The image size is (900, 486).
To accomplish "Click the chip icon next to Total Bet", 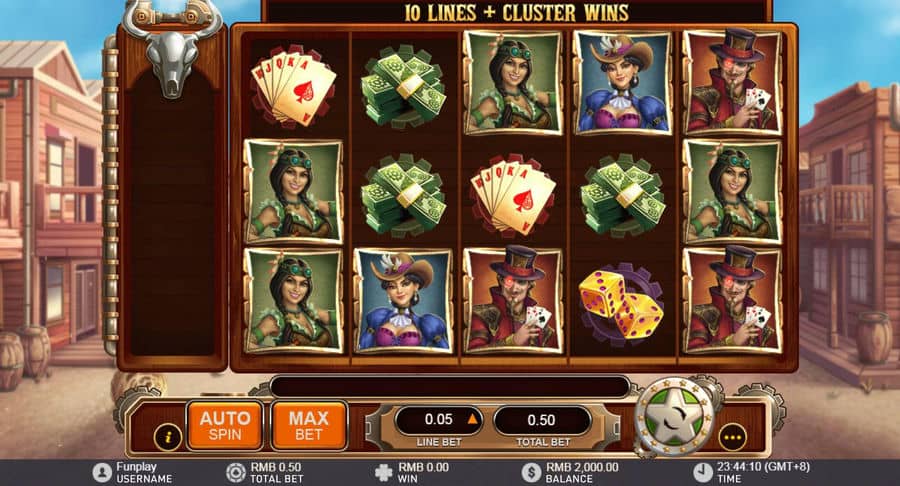I will pos(236,472).
